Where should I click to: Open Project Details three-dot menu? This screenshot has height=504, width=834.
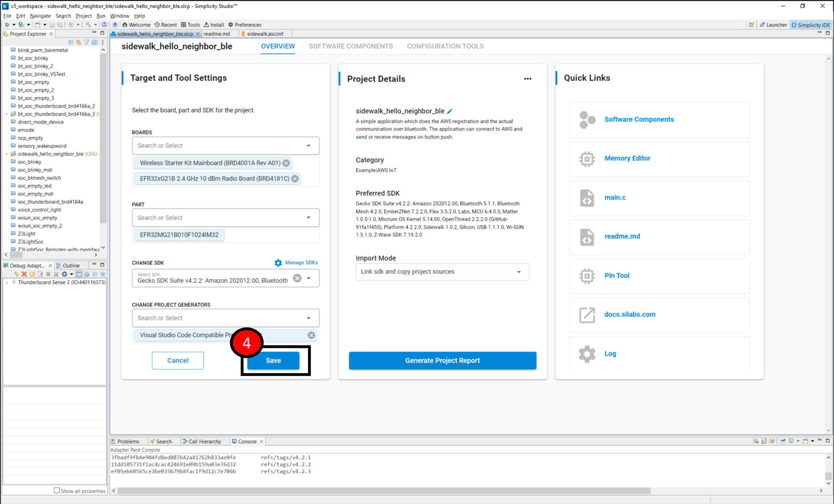point(528,79)
